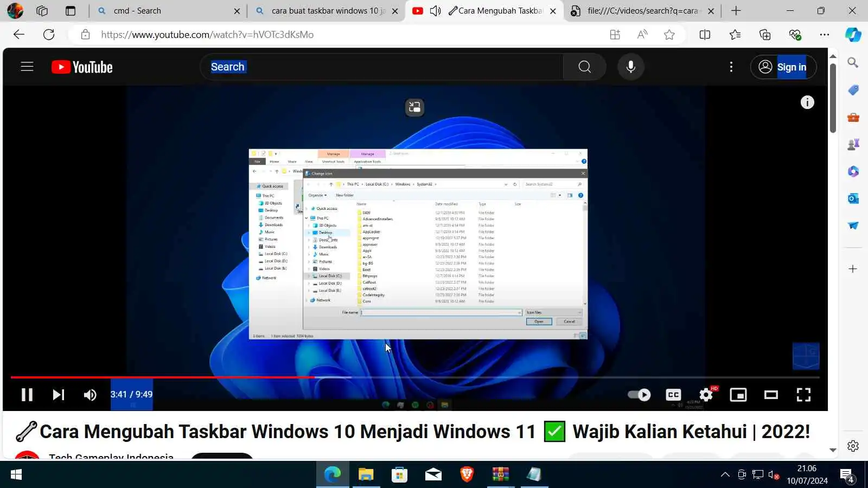Viewport: 868px width, 488px height.
Task: Expand the YouTube guide hamburger menu
Action: point(27,67)
